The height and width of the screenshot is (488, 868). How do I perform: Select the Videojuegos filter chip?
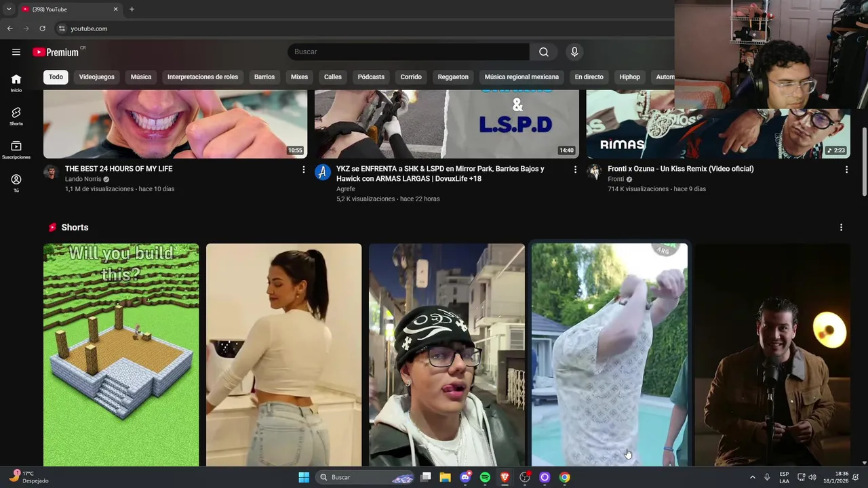96,77
